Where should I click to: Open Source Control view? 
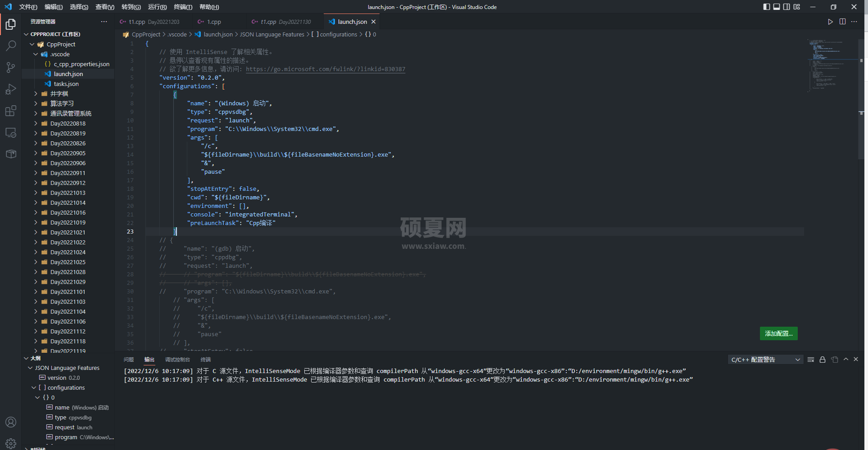pyautogui.click(x=11, y=67)
